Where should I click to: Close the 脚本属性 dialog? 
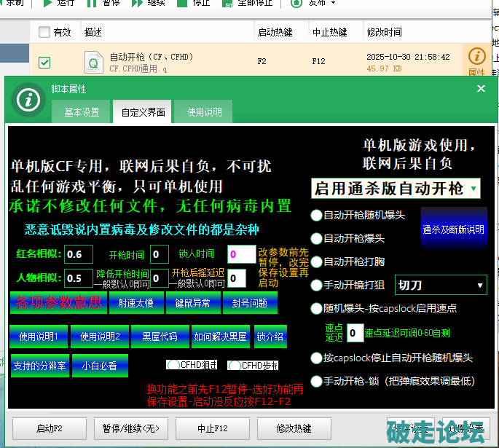pyautogui.click(x=481, y=89)
